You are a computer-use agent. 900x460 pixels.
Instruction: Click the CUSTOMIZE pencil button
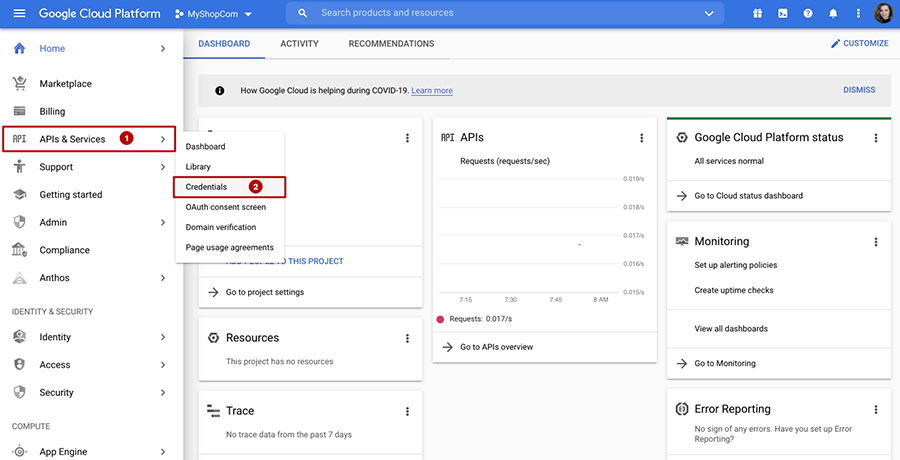859,43
